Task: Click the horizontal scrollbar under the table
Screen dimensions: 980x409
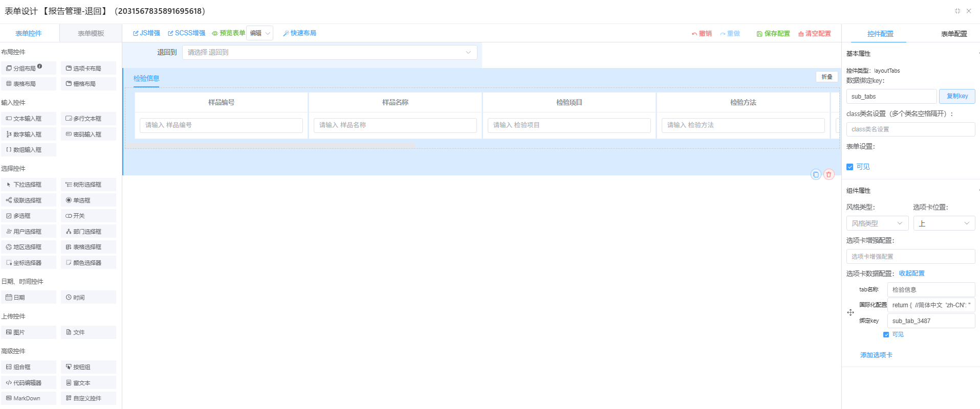Action: pyautogui.click(x=271, y=146)
